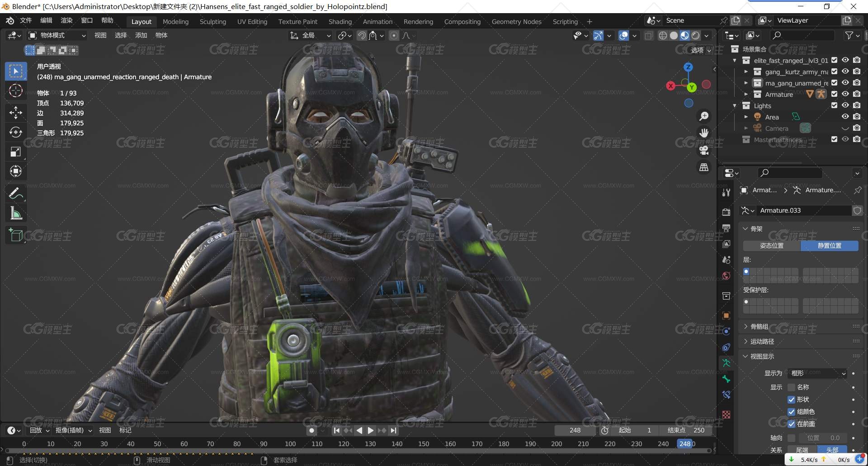Activate the Scale tool
Image resolution: width=868 pixels, height=466 pixels.
coord(16,152)
